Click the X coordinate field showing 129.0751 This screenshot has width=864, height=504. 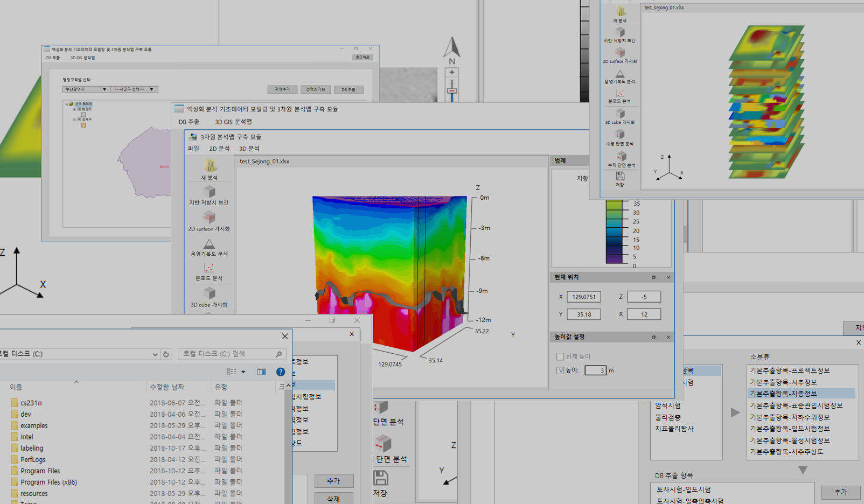point(583,297)
